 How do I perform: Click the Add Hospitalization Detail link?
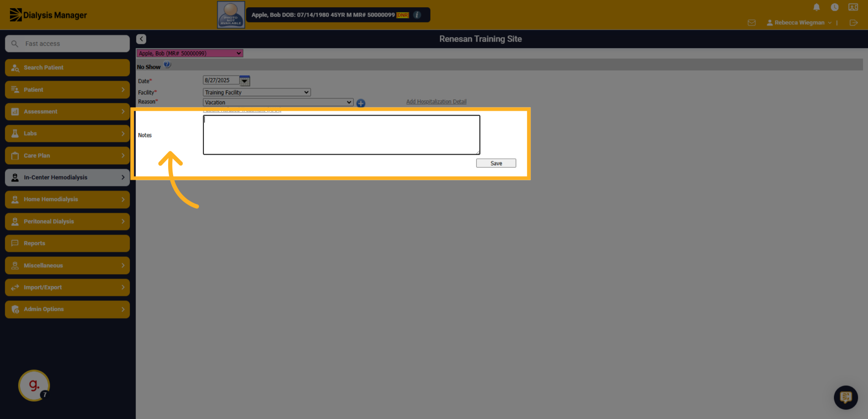[x=436, y=102]
